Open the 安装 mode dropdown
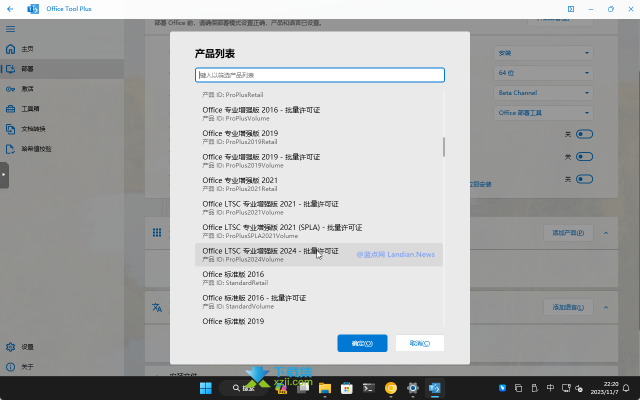Screen dimensions: 640x400 tap(543, 53)
